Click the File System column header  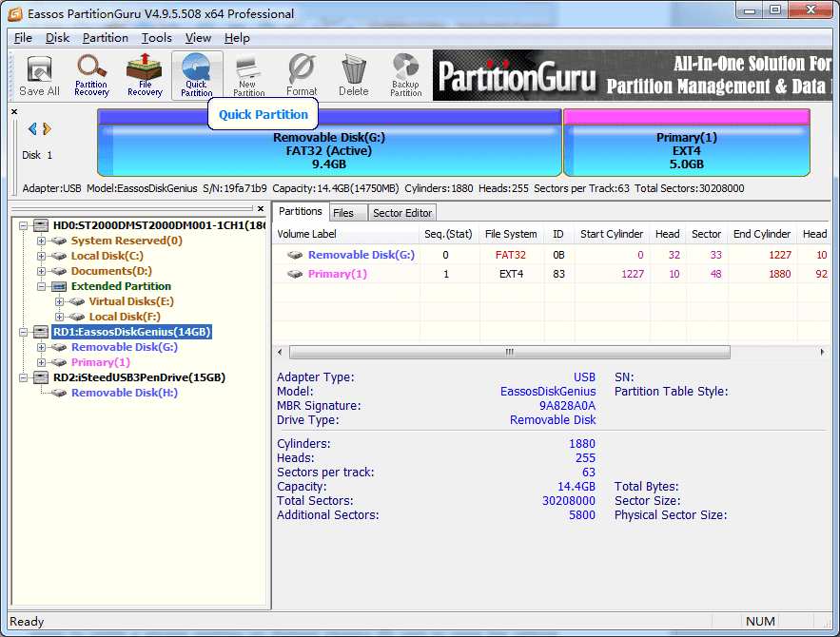(511, 234)
